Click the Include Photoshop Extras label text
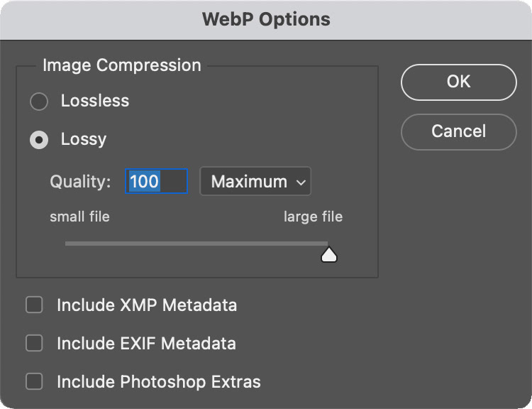Screen dimensions: 532x409 159,382
